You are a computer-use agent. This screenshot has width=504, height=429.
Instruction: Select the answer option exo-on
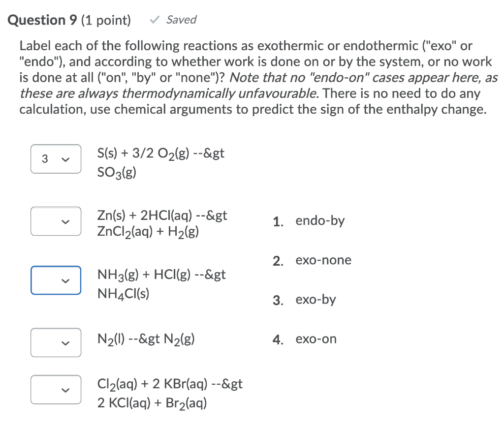click(316, 339)
